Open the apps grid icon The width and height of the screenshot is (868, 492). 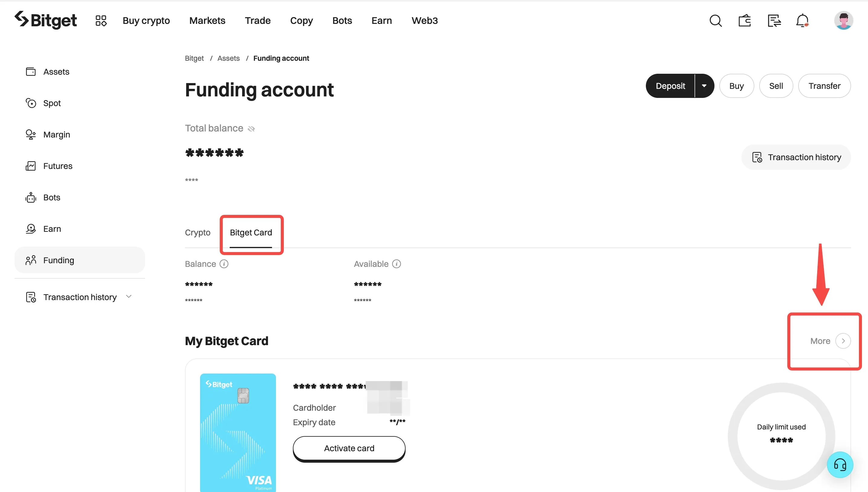click(x=101, y=21)
